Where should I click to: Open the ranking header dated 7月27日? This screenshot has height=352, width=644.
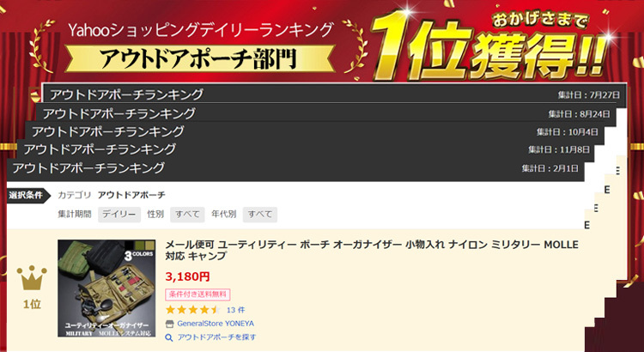[334, 94]
